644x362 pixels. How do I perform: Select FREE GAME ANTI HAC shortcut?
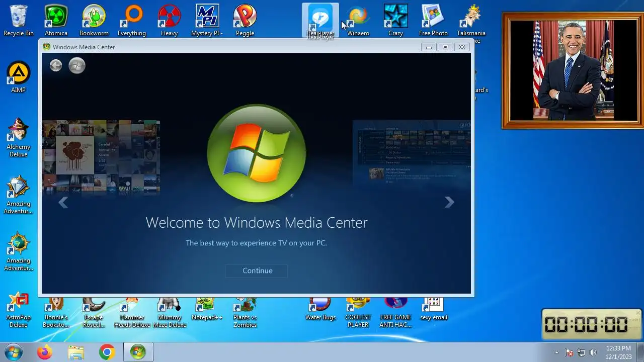[396, 312]
